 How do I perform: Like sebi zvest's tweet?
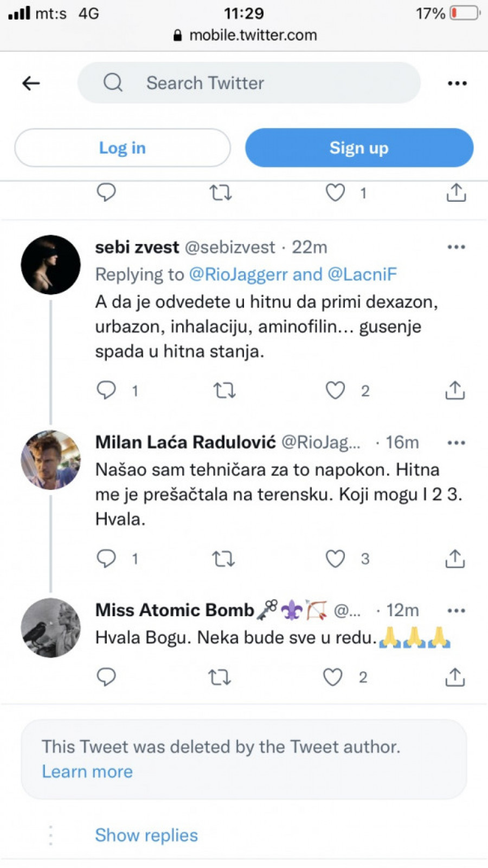[x=335, y=390]
